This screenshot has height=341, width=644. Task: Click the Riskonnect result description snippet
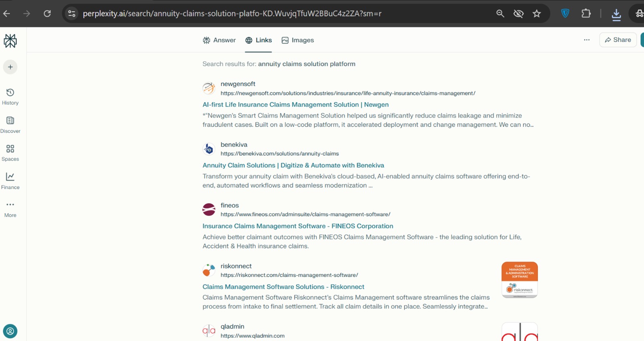click(x=346, y=302)
